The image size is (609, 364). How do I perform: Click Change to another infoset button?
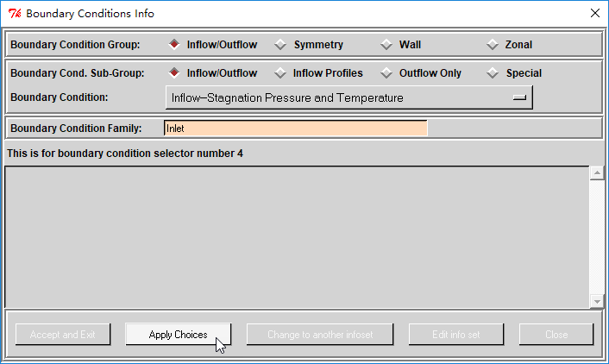point(320,335)
